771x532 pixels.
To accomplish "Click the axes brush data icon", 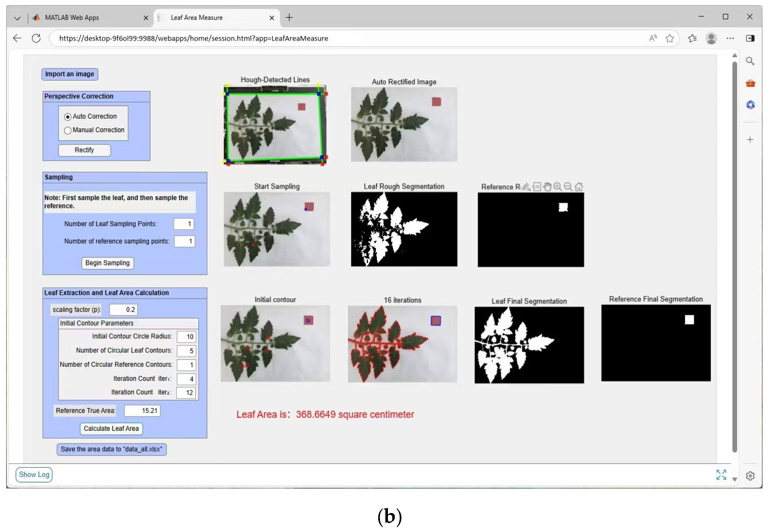I will tap(526, 187).
